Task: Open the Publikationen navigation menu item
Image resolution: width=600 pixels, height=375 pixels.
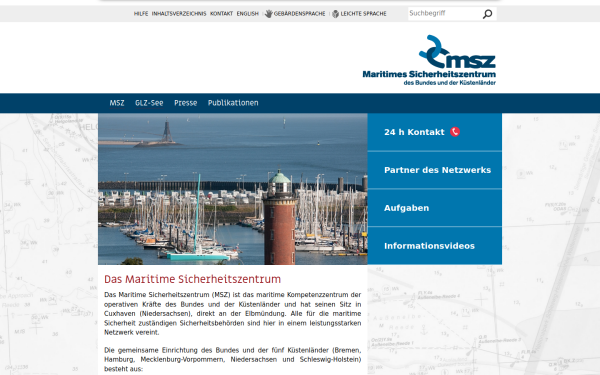Action: [233, 103]
